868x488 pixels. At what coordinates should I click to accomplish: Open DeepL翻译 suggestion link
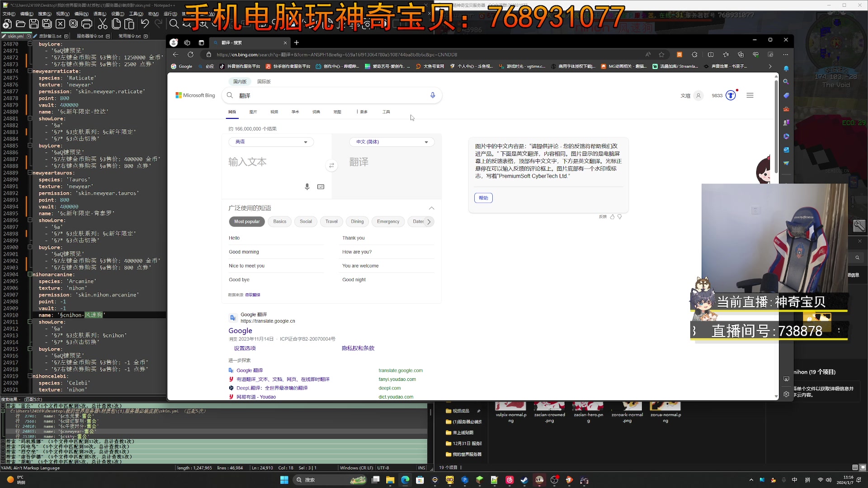[x=272, y=388]
